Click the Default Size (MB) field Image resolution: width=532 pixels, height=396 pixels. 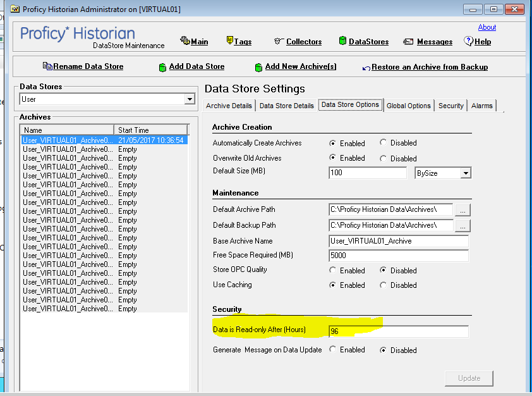[x=368, y=173]
